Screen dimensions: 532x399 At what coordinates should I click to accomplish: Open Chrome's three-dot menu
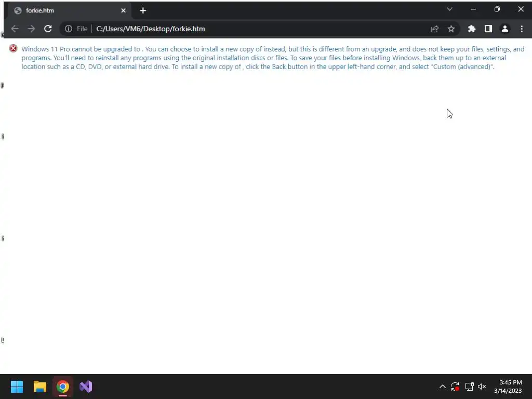pyautogui.click(x=522, y=29)
